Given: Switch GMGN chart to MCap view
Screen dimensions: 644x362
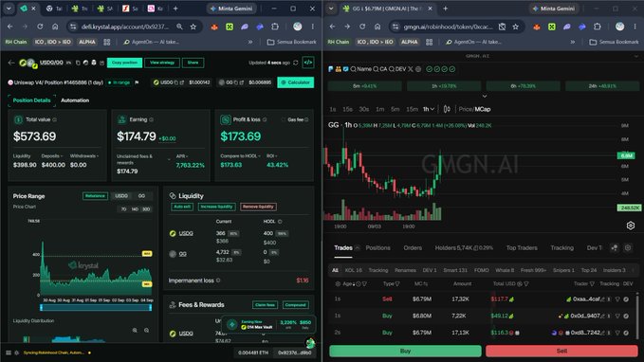Looking at the screenshot, I should [483, 109].
